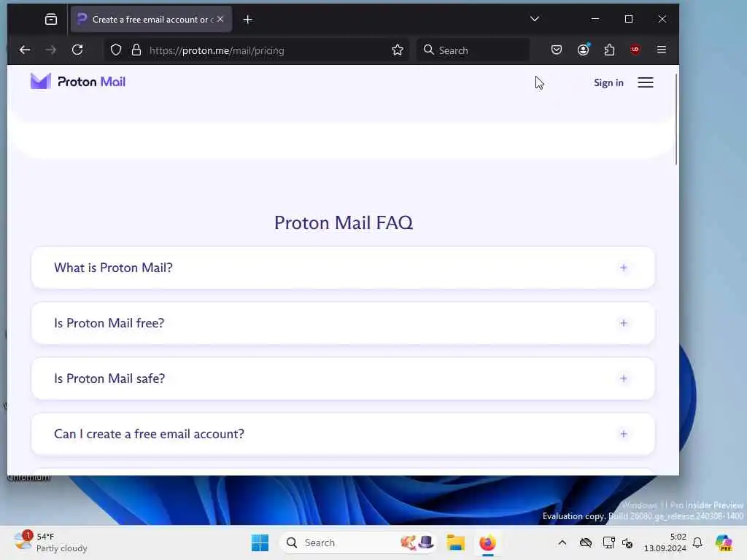747x560 pixels.
Task: Expand Is Proton Mail safe question
Action: 343,378
